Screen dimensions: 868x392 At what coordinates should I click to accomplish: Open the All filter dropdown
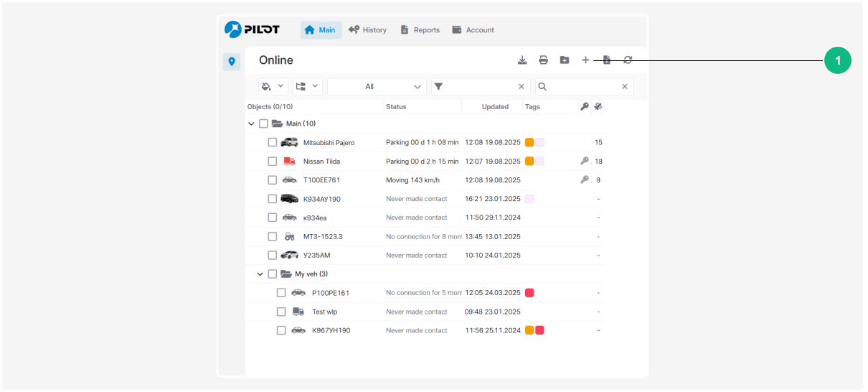[x=377, y=87]
